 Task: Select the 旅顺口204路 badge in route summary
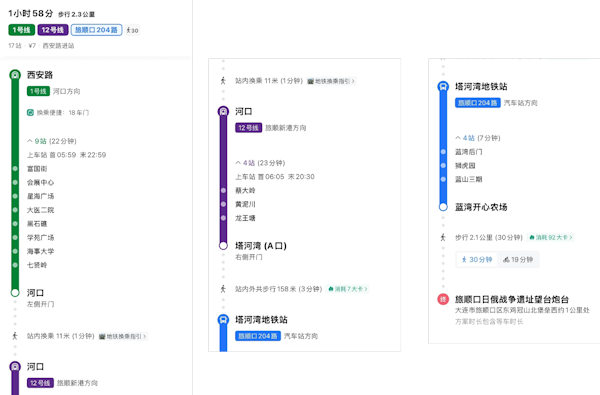tap(96, 30)
